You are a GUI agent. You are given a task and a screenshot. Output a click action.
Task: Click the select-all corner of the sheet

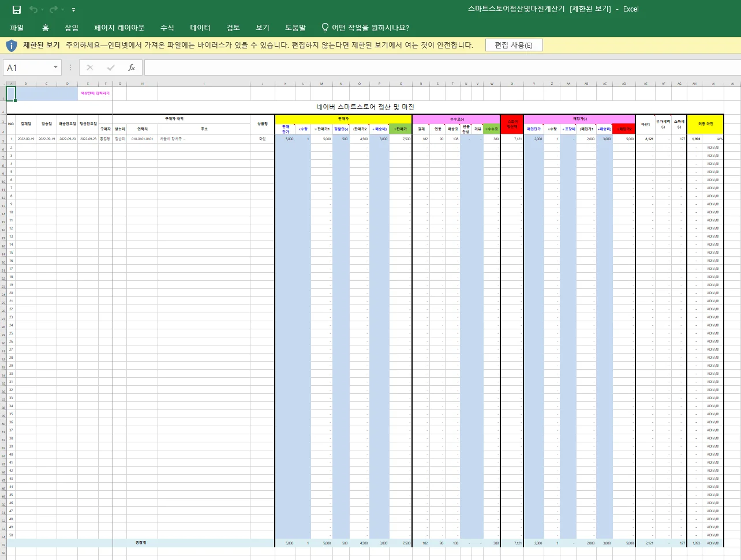click(3, 84)
